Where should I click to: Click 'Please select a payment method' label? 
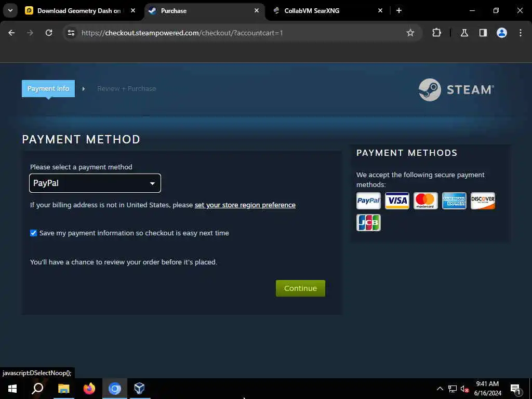[81, 167]
